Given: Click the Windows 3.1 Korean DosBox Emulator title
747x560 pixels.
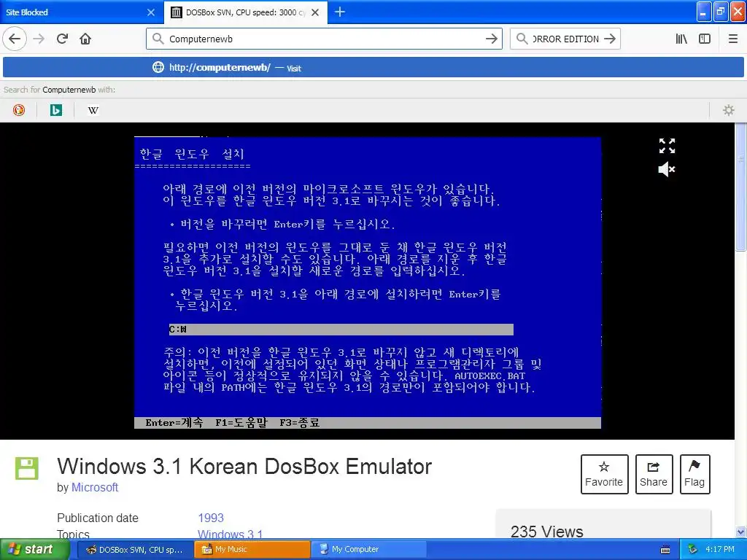Looking at the screenshot, I should pos(244,466).
